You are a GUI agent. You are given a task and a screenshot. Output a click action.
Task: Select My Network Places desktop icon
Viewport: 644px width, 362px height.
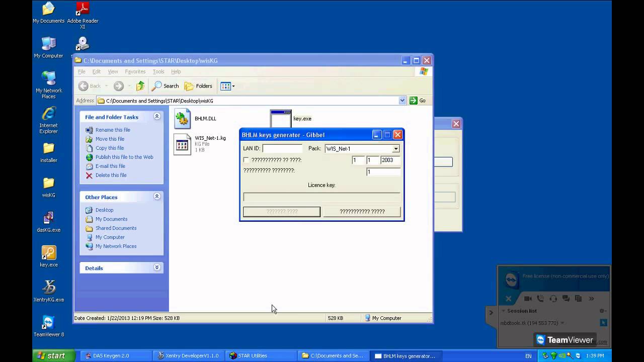[49, 84]
